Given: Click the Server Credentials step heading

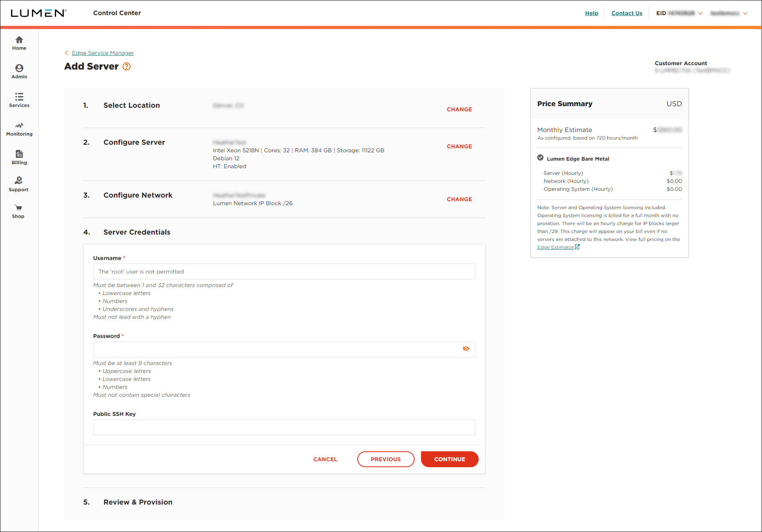Looking at the screenshot, I should click(137, 232).
